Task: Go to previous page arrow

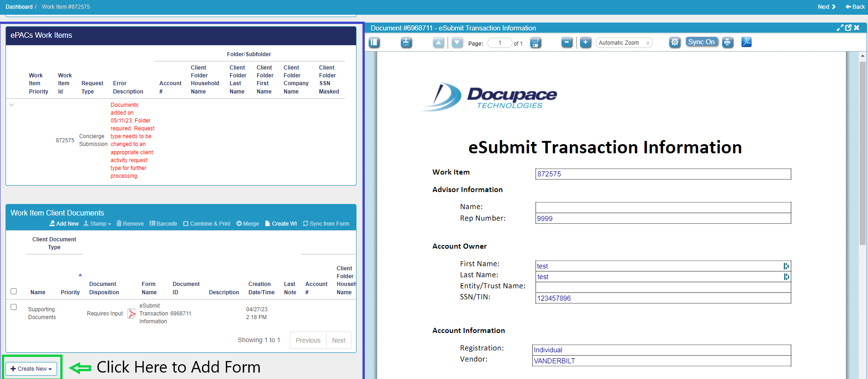Action: [x=439, y=42]
